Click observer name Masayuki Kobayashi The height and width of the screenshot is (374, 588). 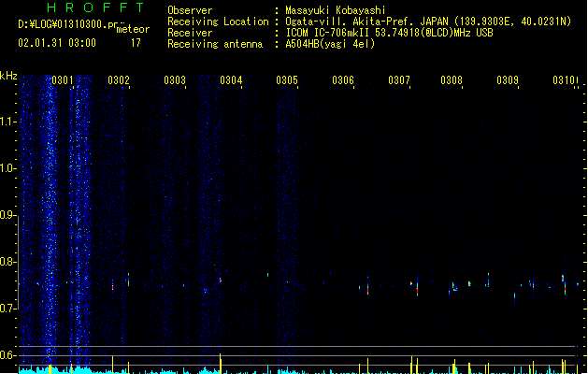tap(336, 10)
